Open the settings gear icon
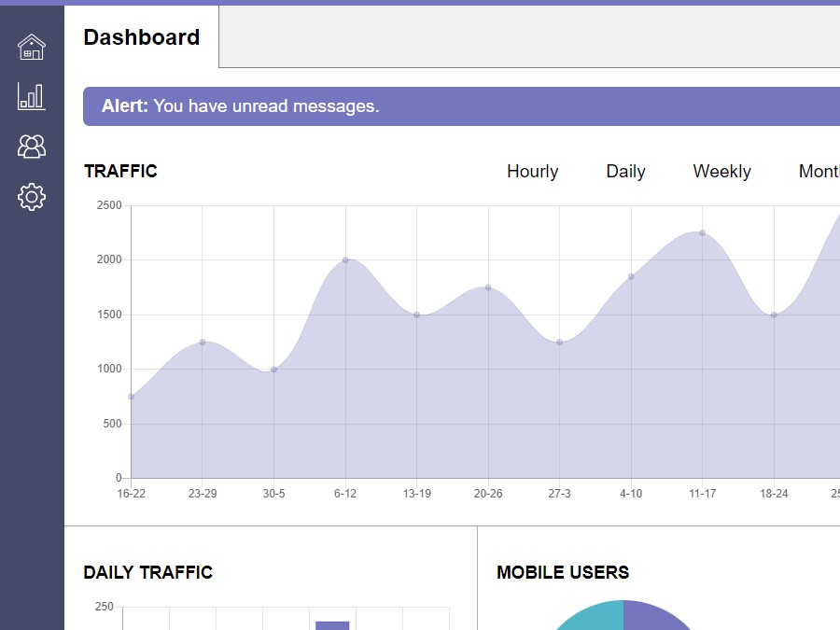840x630 pixels. coord(32,197)
